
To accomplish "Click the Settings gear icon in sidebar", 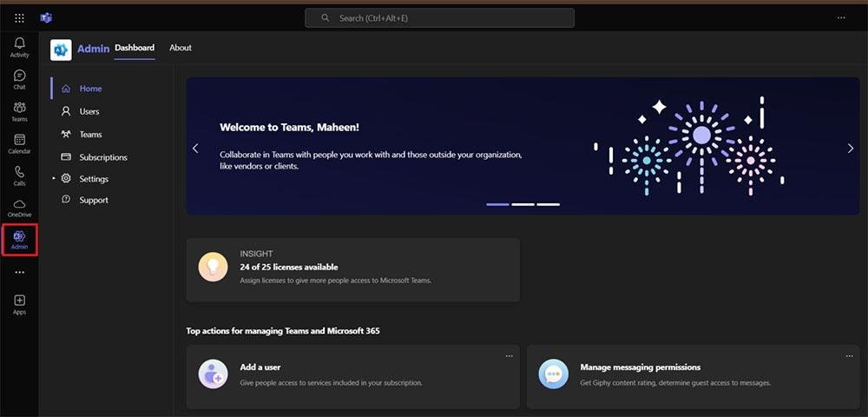I will point(66,178).
